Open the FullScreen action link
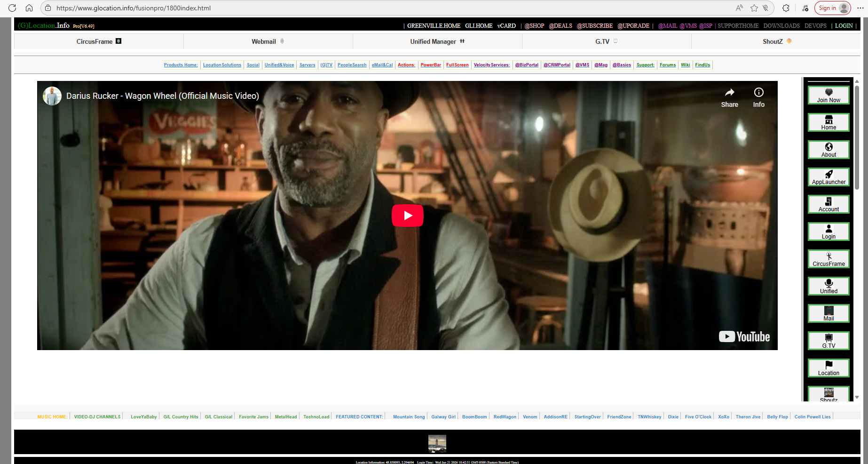This screenshot has width=868, height=464. [x=457, y=65]
